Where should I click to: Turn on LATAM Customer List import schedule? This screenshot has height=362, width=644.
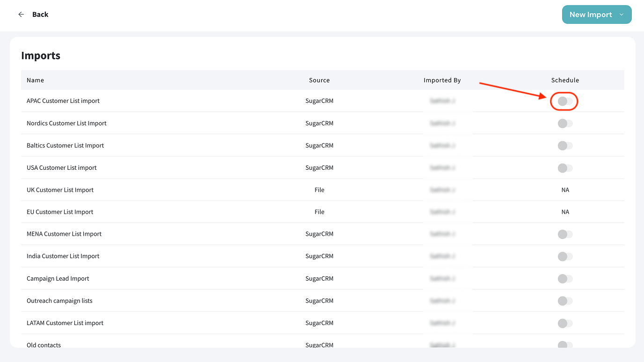click(x=565, y=323)
